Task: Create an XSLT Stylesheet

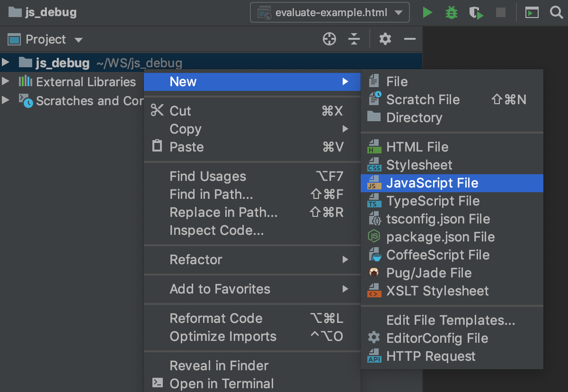Action: pos(452,291)
